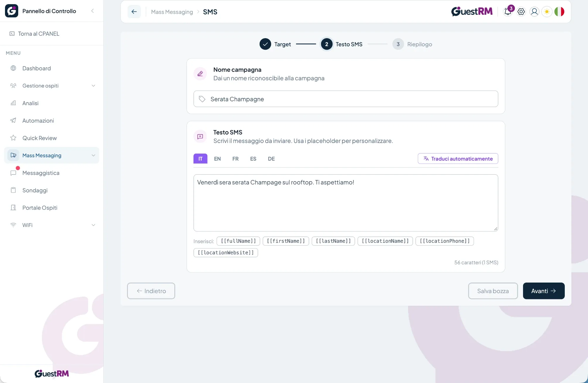The image size is (588, 383).
Task: Click Salva bozza button
Action: point(493,291)
